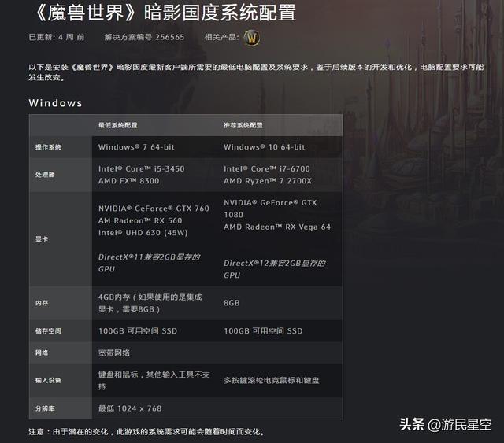Click the 注意 note below the table

(146, 432)
